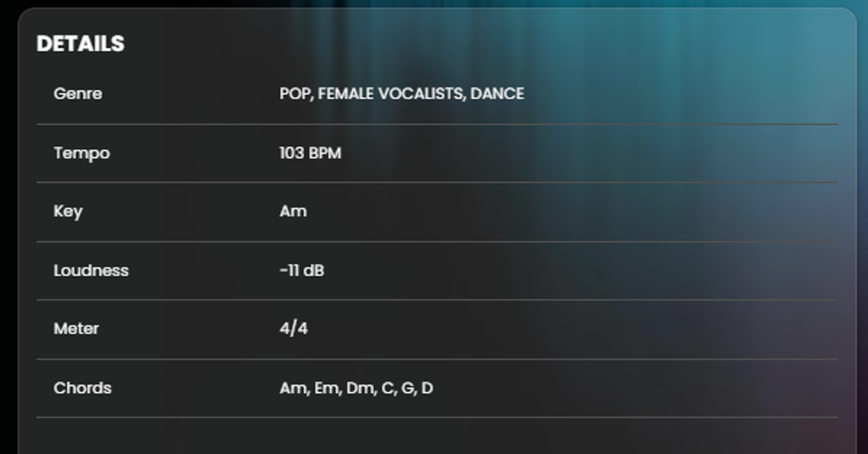The image size is (868, 454).
Task: Click the 103 BPM tempo value
Action: (310, 153)
